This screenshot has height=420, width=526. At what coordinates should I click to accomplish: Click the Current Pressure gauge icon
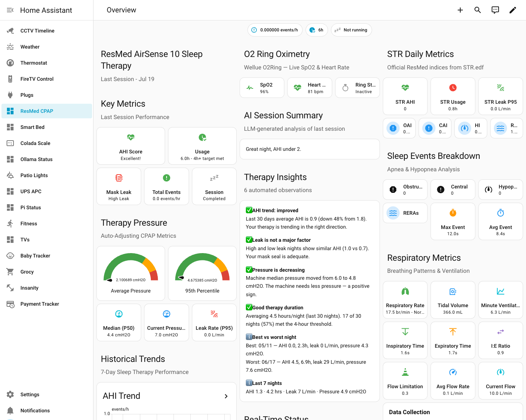click(167, 314)
